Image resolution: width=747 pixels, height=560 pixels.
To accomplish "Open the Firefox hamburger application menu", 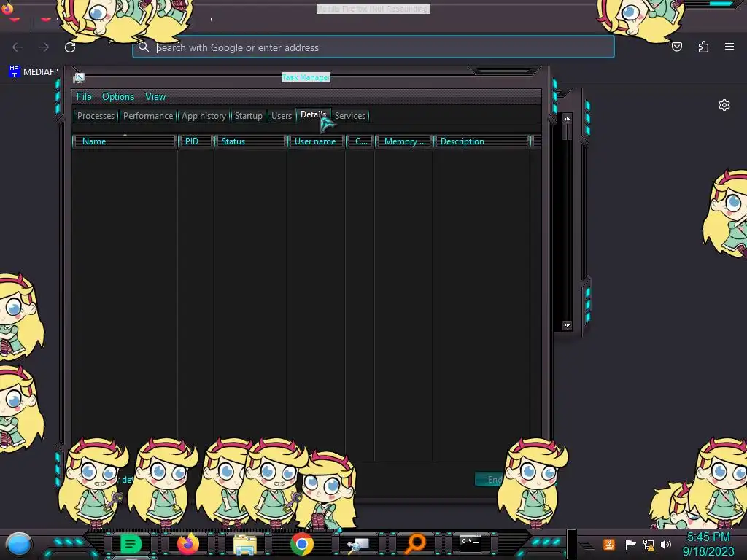I will click(729, 47).
